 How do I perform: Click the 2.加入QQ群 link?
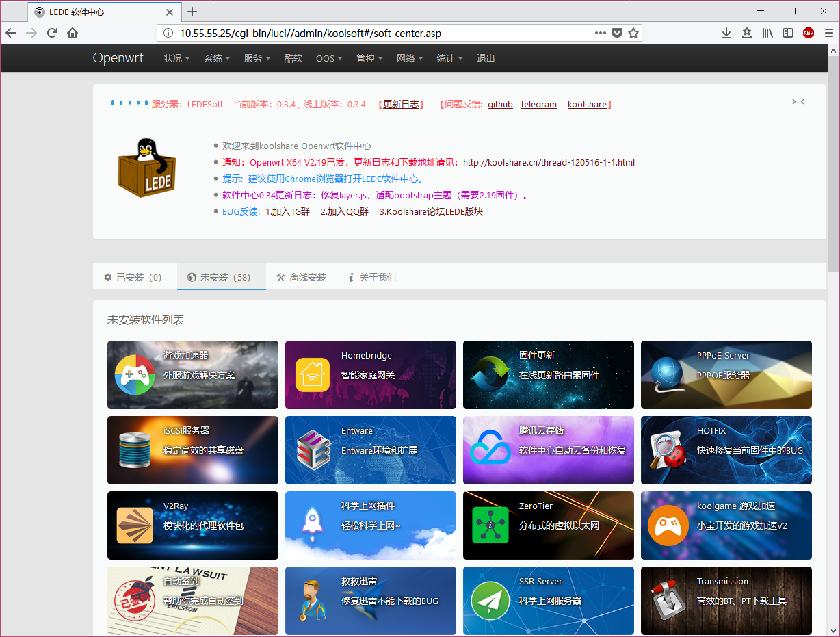pyautogui.click(x=345, y=211)
